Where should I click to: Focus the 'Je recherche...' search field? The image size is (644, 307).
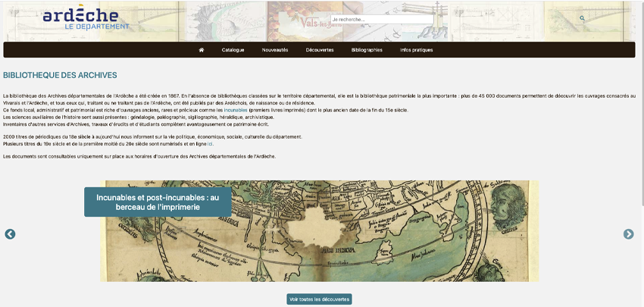382,19
